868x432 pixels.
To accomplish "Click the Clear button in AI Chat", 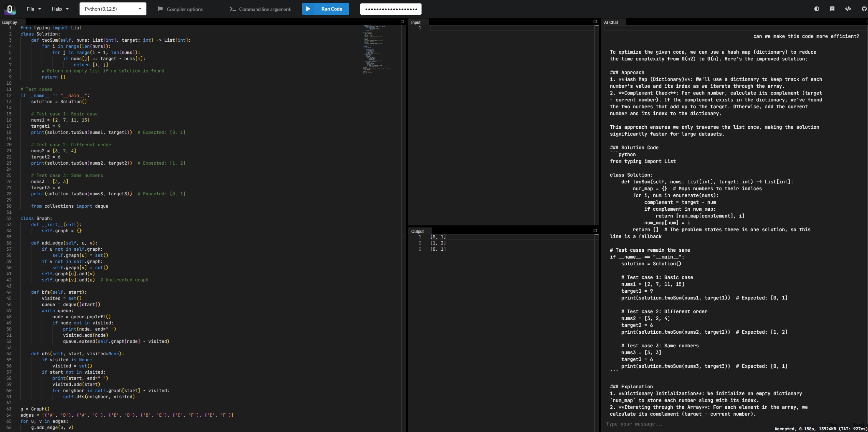I will pyautogui.click(x=833, y=424).
